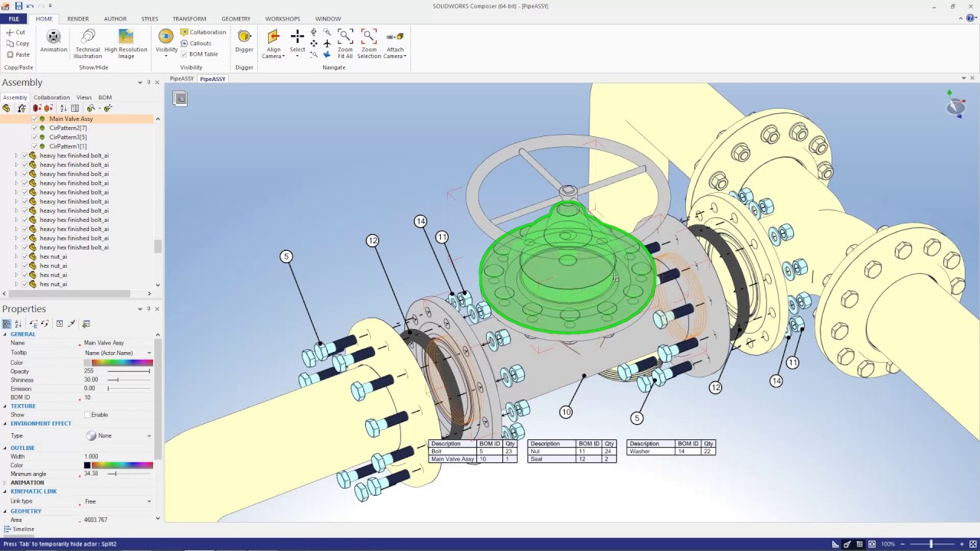980x551 pixels.
Task: Click callout balloon 10 in viewport
Action: click(566, 412)
